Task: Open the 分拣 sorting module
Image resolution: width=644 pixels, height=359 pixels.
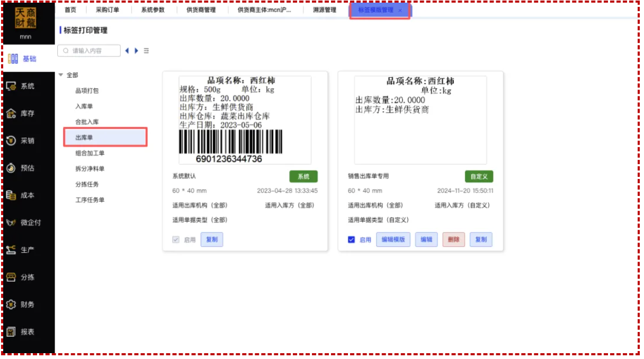Action: [21, 277]
